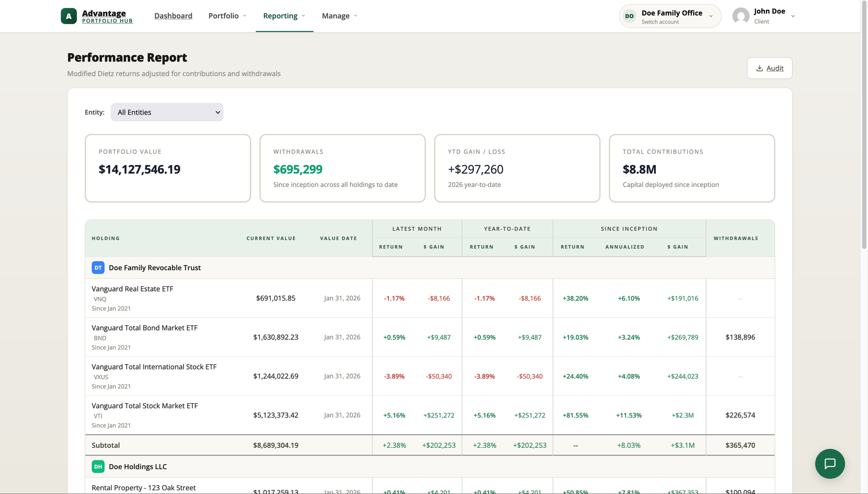Open the Entity dropdown showing All Entities
The width and height of the screenshot is (868, 494).
pos(167,112)
